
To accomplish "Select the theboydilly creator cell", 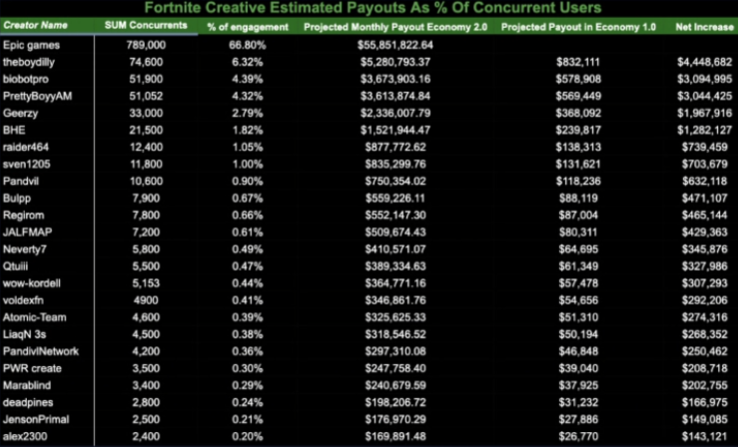I will [x=29, y=62].
